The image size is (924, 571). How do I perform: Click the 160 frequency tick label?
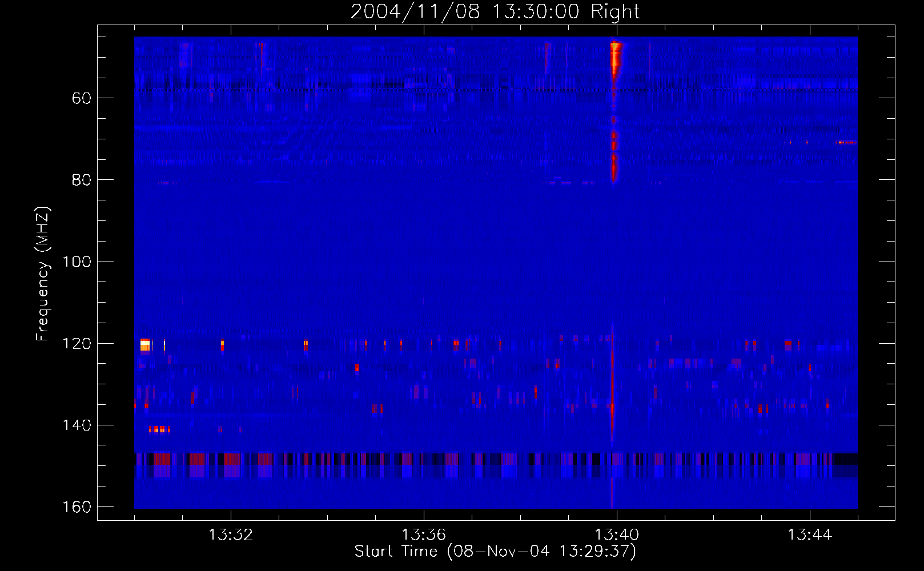(77, 507)
